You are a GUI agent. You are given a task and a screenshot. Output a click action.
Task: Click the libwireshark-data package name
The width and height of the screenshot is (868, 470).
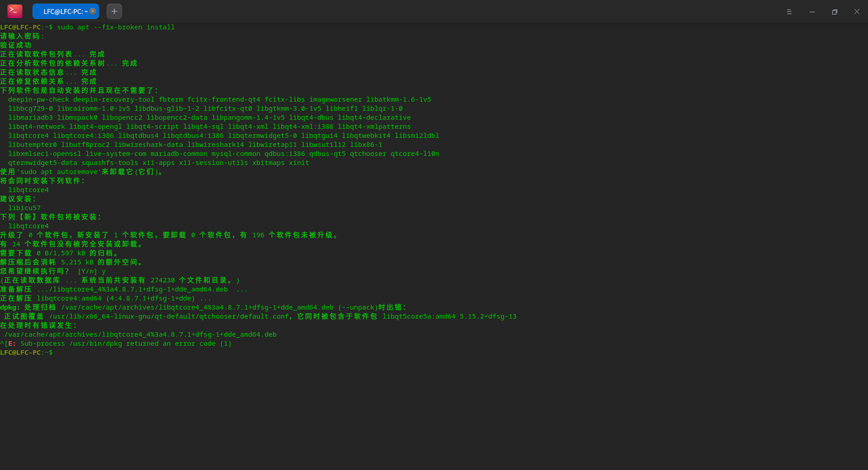(148, 145)
